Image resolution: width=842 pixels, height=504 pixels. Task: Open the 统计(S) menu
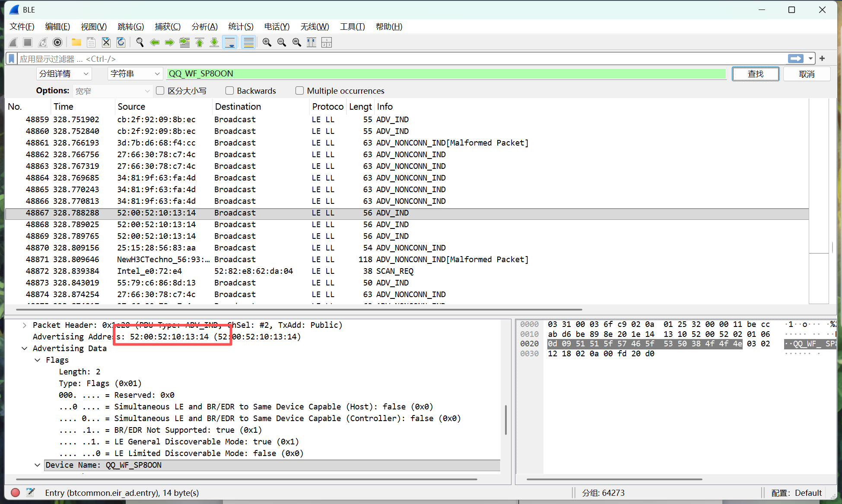(241, 27)
